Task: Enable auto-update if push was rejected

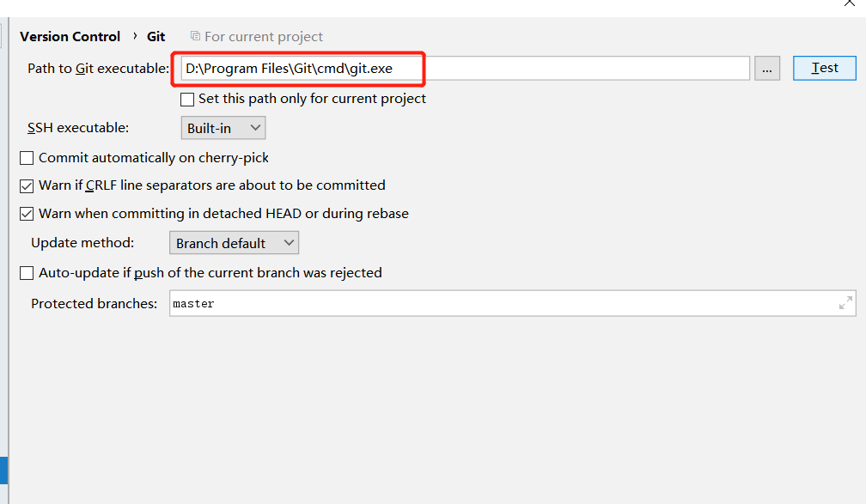Action: click(27, 272)
